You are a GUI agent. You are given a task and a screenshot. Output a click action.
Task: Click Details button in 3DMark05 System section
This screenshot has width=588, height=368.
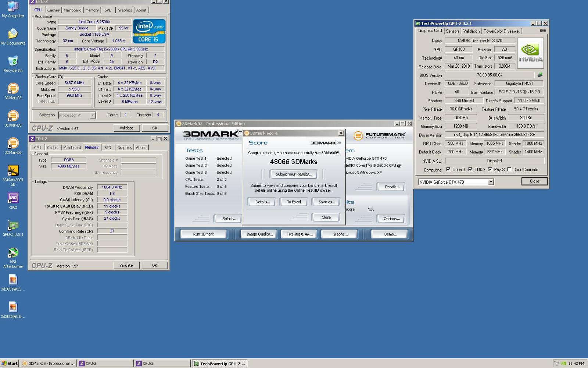click(392, 187)
